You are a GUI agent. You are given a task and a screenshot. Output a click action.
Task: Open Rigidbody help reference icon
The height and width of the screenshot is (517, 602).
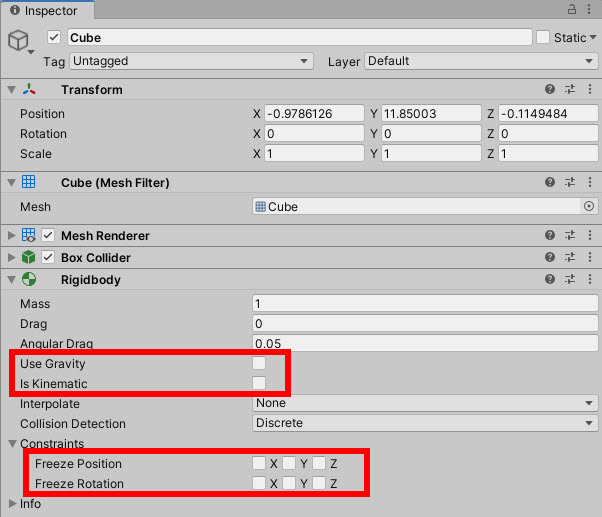tap(550, 279)
